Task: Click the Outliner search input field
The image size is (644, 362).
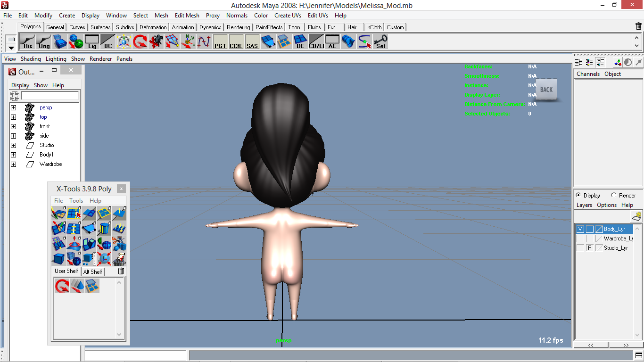Action: point(50,96)
